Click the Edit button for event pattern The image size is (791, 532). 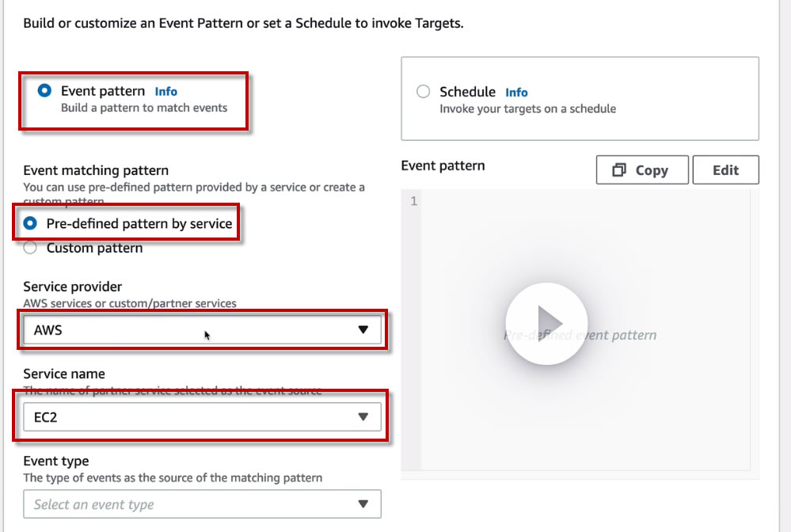pos(725,170)
